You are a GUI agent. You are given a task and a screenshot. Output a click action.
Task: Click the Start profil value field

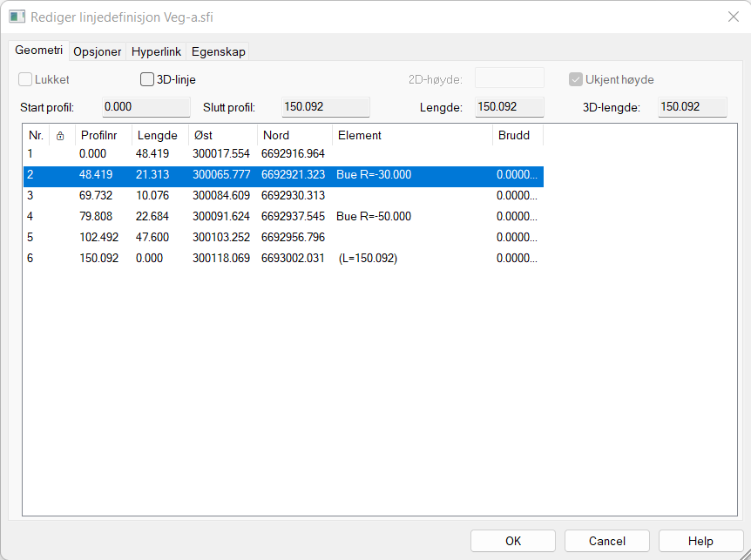[x=145, y=107]
